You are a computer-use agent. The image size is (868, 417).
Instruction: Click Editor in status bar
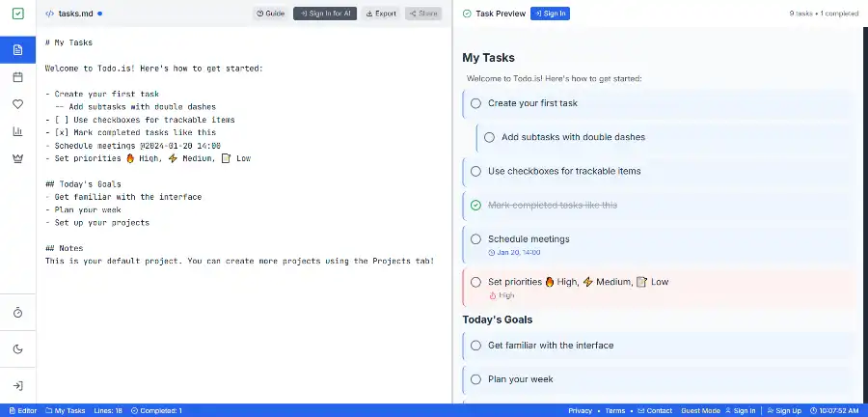click(23, 411)
